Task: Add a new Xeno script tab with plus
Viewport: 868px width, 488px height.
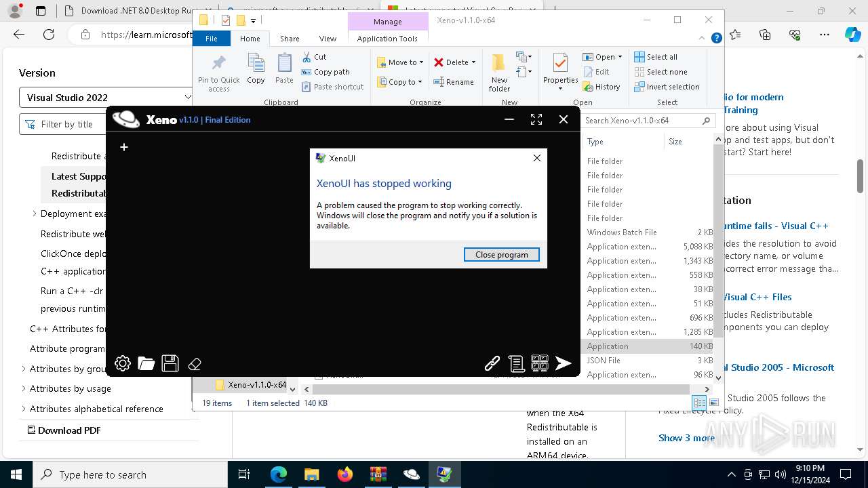Action: tap(124, 147)
